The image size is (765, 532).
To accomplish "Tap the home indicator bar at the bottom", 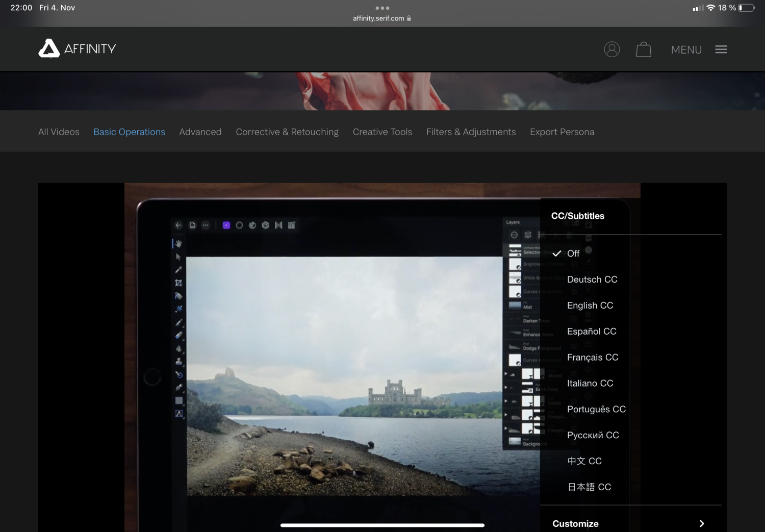I will [382, 525].
